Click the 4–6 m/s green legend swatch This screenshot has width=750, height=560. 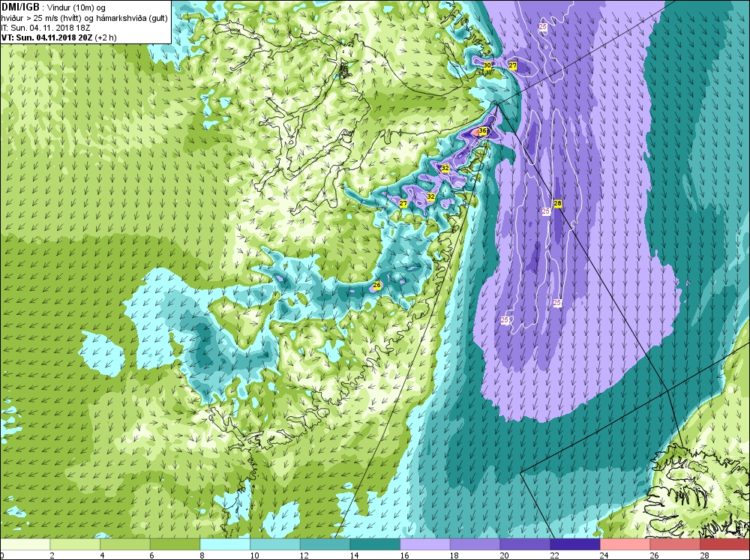pyautogui.click(x=124, y=545)
